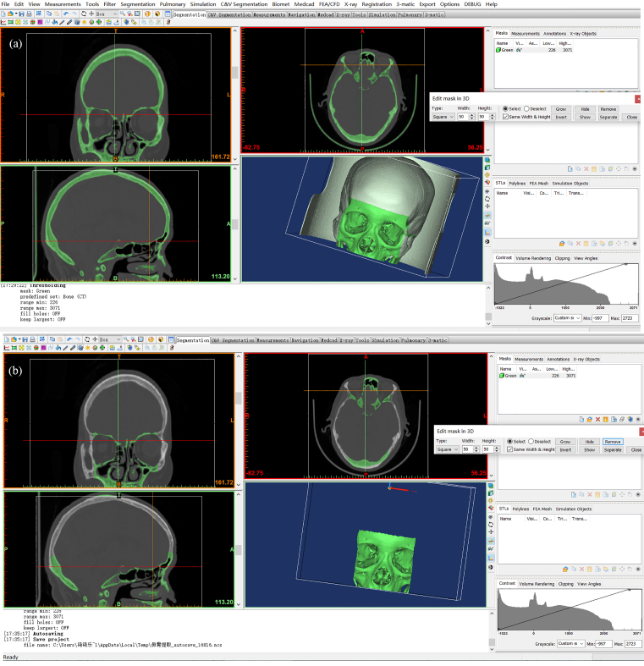Click the Min grayscale field showing -997 in panel (b)

click(602, 644)
